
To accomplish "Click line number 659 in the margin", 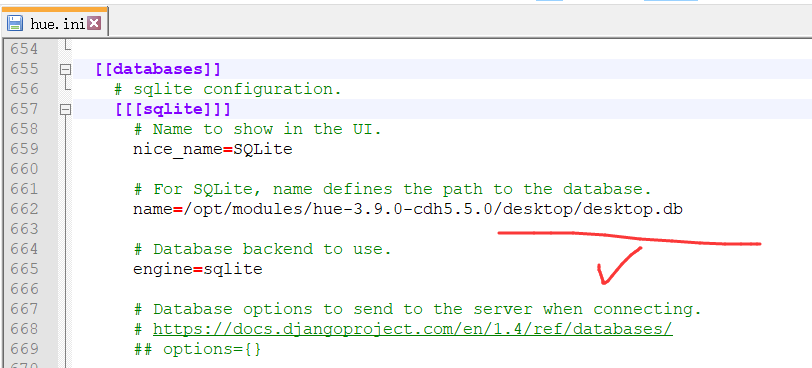I will tap(24, 149).
